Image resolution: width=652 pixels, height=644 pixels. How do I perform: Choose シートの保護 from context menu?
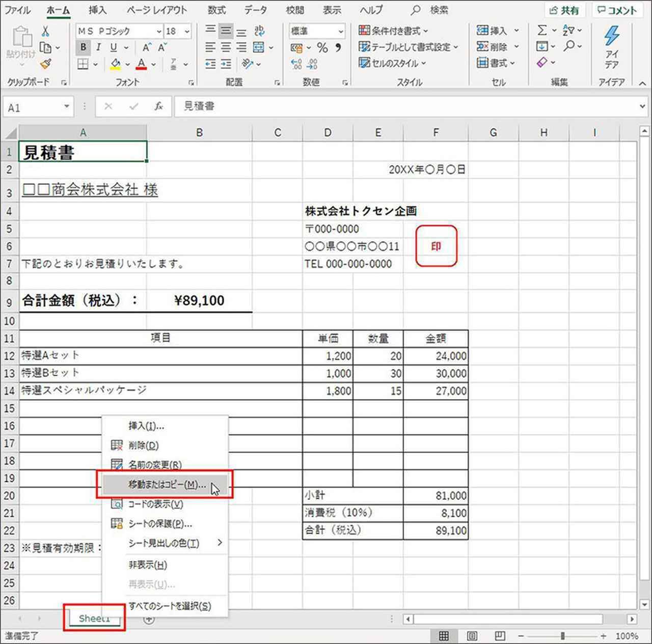pyautogui.click(x=165, y=524)
